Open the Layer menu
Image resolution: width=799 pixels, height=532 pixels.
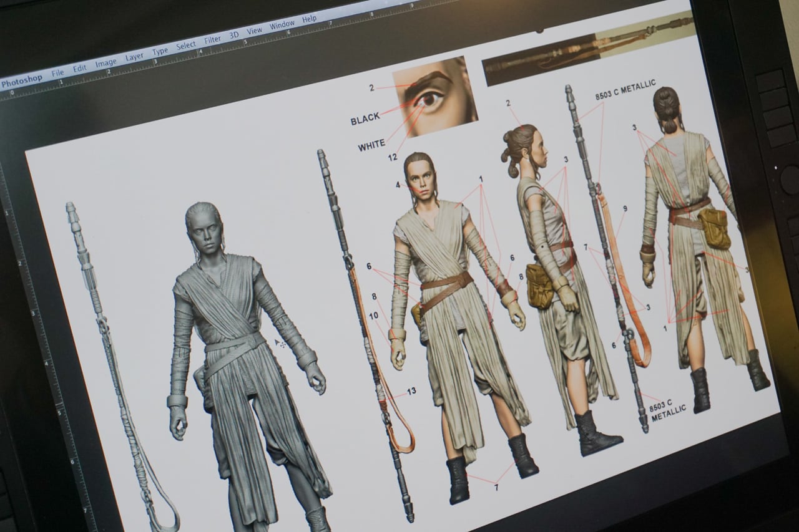click(x=134, y=57)
